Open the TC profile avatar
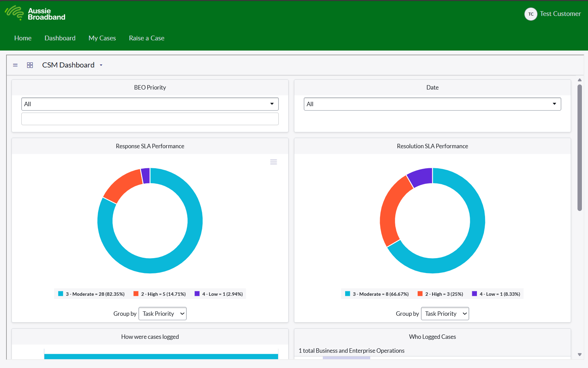Screen dimensions: 588x368 (530, 14)
